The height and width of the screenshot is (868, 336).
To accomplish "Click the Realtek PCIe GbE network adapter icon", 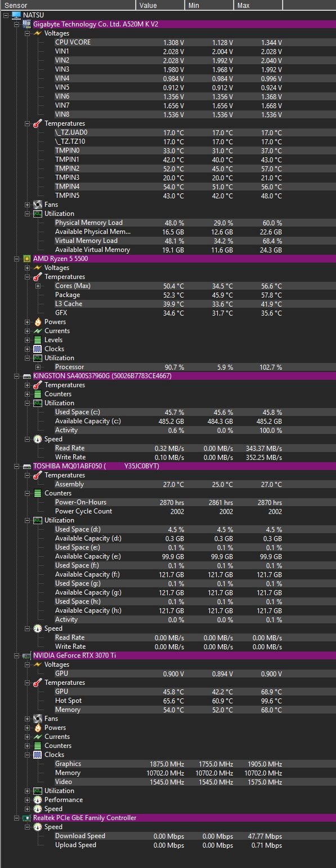I will point(27,818).
